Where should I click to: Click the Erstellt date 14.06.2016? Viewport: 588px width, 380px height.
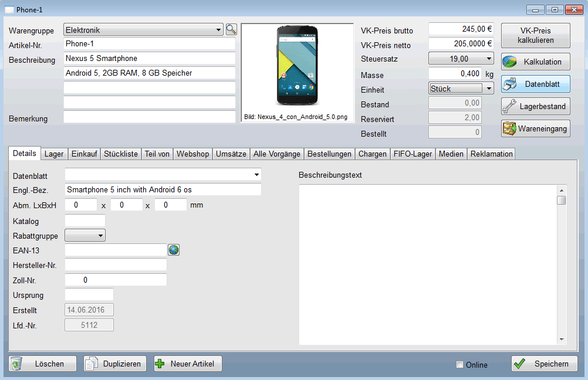(x=89, y=310)
